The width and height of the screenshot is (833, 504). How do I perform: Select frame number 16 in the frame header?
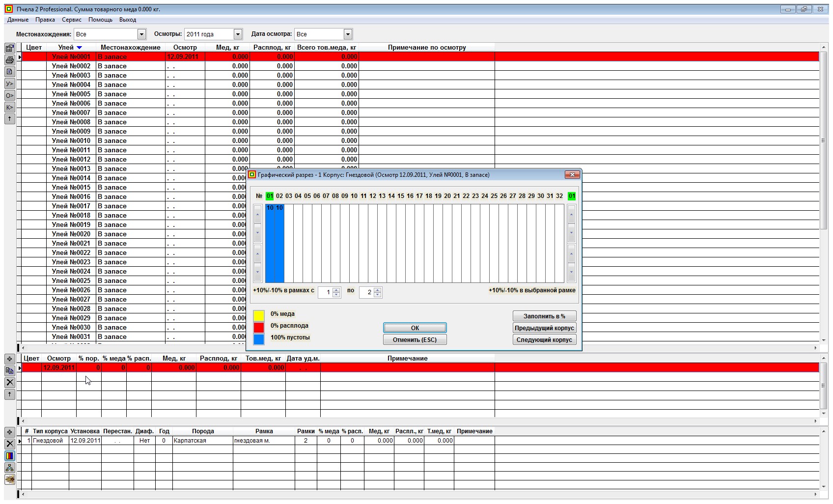[x=410, y=196]
